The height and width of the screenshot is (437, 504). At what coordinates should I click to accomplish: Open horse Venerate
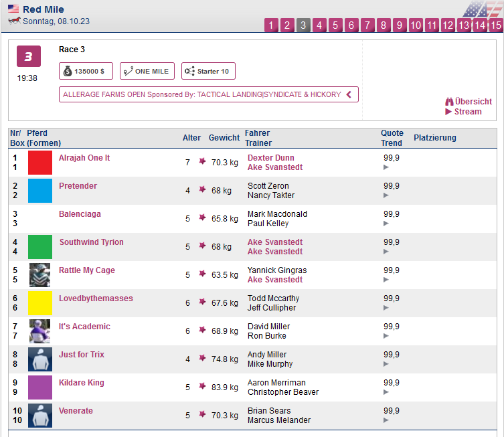pyautogui.click(x=76, y=411)
